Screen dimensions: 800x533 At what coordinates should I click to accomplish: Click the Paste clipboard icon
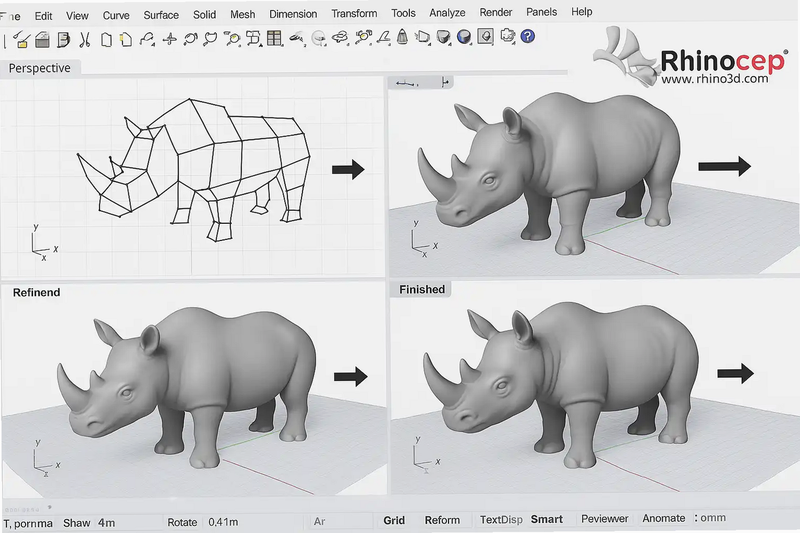pos(126,39)
